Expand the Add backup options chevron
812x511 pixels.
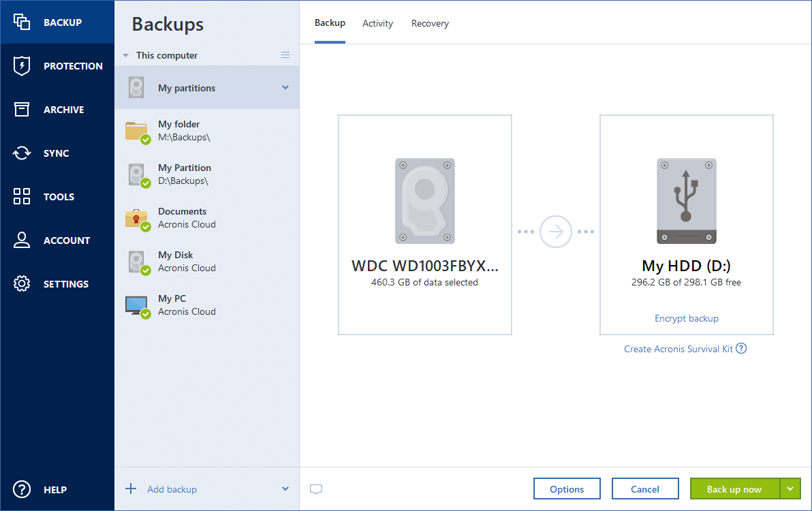tap(286, 489)
